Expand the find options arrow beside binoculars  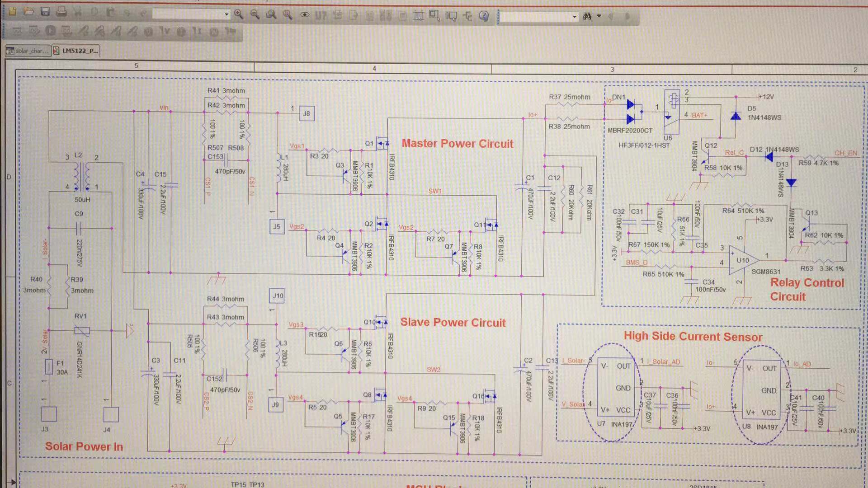(599, 16)
